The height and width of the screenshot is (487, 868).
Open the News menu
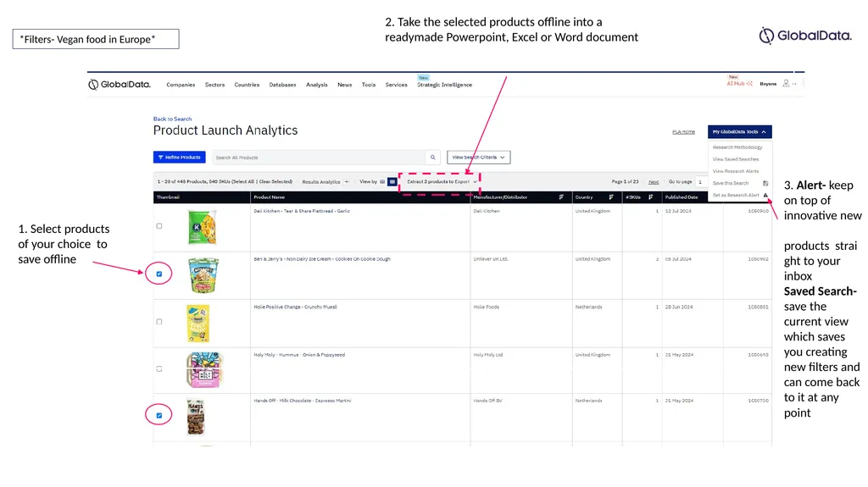click(x=344, y=85)
